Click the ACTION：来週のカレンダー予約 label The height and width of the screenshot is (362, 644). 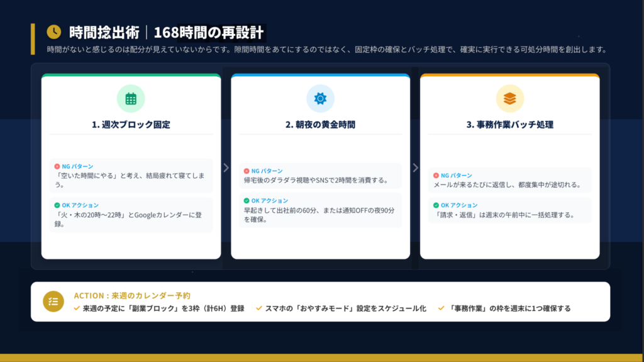(x=132, y=295)
